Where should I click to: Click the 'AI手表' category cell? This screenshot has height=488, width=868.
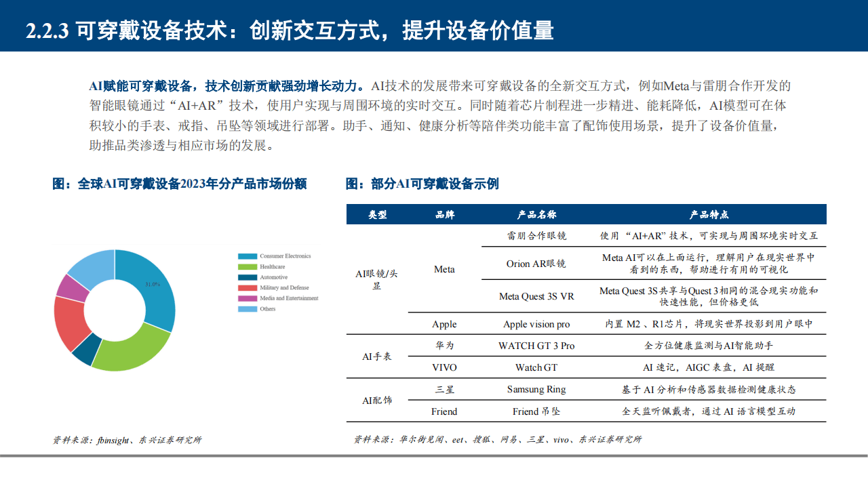(x=377, y=357)
